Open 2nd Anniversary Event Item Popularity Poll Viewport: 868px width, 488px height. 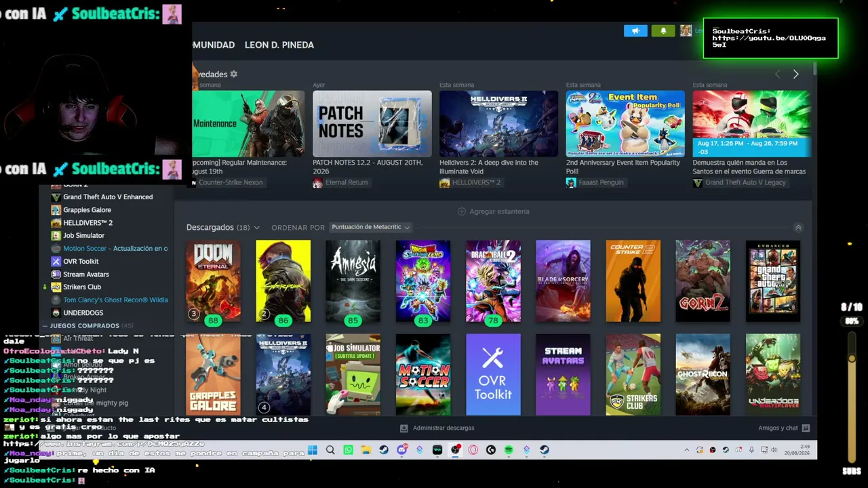pos(623,167)
